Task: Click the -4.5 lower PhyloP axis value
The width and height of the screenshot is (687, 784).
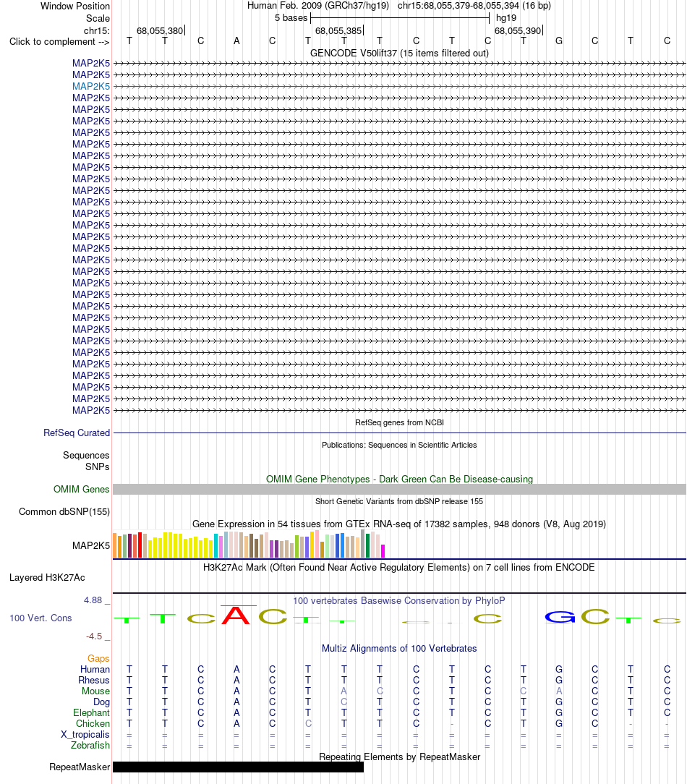Action: pyautogui.click(x=93, y=636)
